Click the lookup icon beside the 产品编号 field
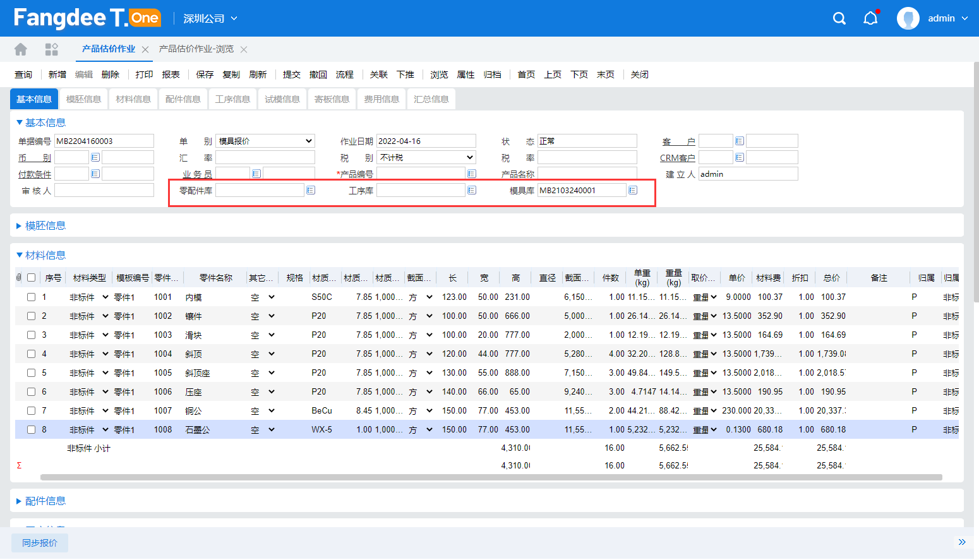979x560 pixels. coord(472,174)
